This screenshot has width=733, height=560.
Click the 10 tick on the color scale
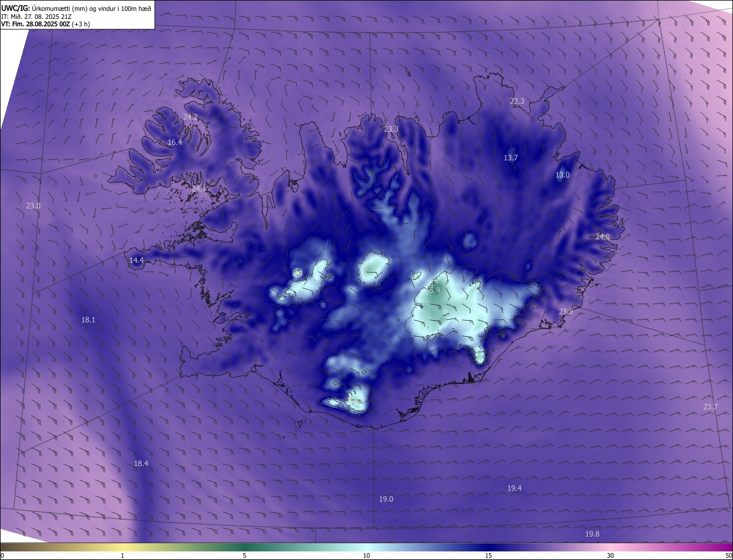click(x=366, y=555)
